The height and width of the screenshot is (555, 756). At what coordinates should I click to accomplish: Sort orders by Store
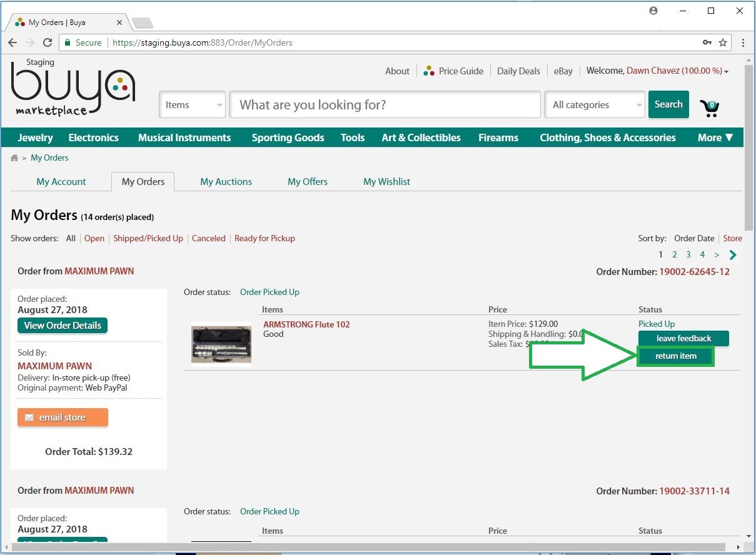[x=733, y=238]
